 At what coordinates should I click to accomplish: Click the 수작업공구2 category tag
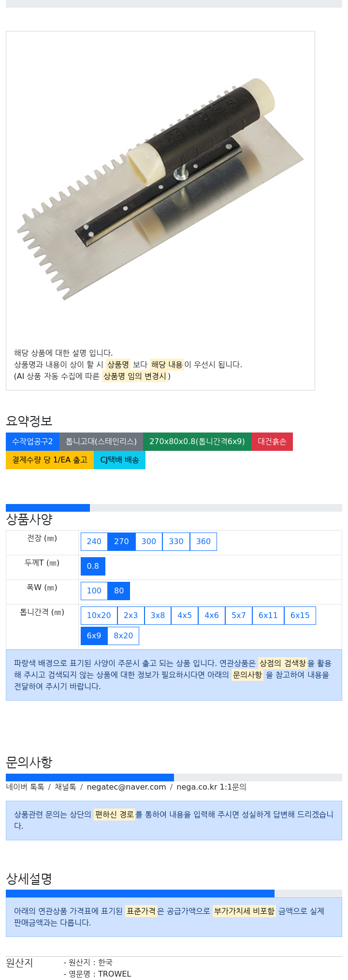pyautogui.click(x=32, y=442)
